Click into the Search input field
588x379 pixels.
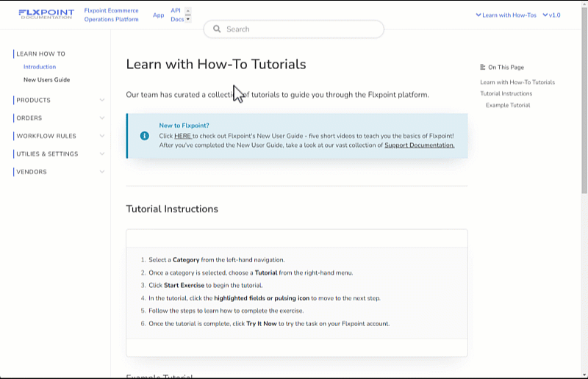tap(293, 29)
